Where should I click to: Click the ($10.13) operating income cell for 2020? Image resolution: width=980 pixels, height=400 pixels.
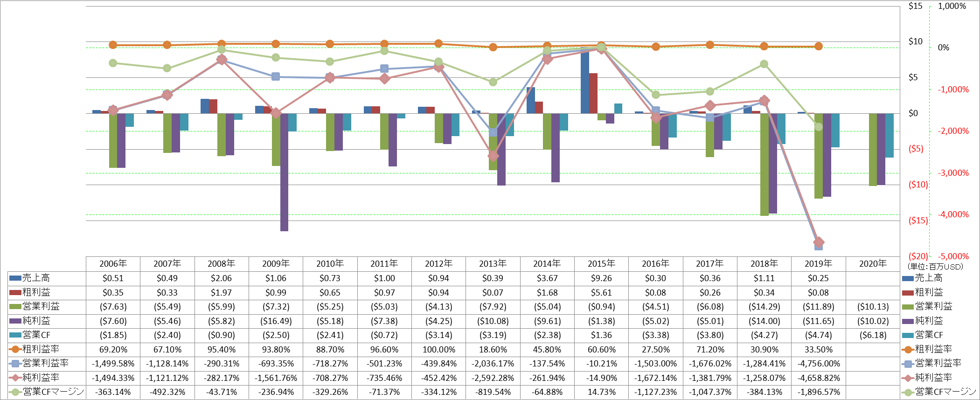point(873,307)
